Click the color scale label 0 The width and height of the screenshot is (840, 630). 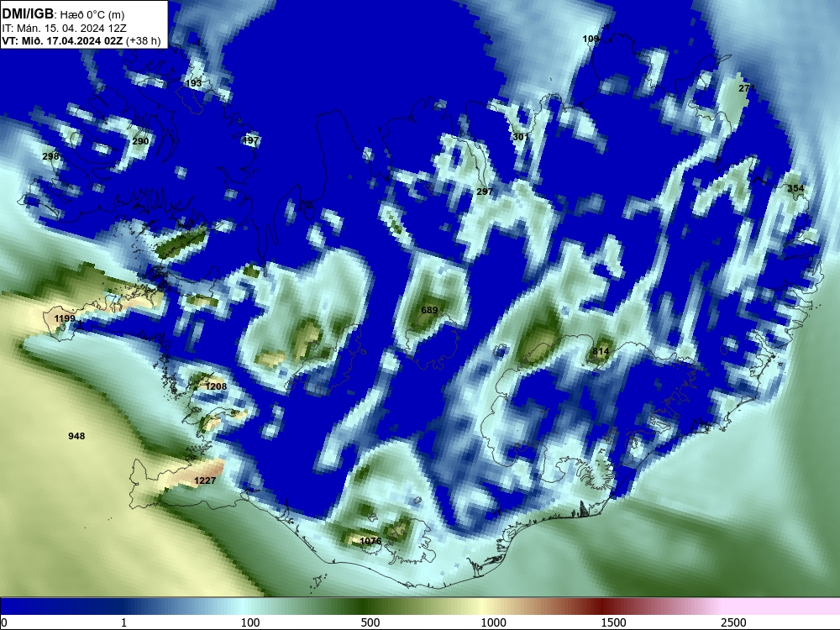pyautogui.click(x=4, y=622)
